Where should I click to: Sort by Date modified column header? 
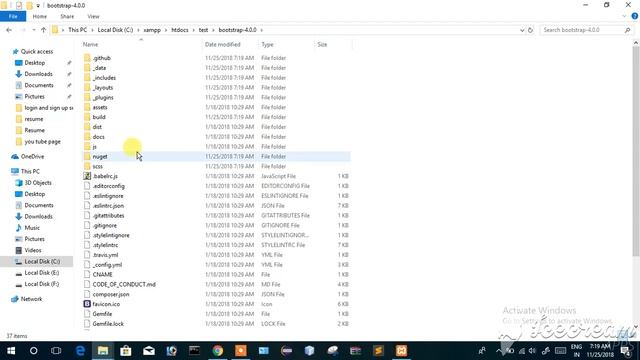point(222,44)
